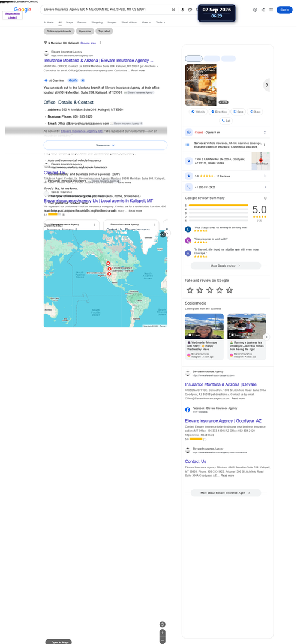Screen dimensions: 300x644
Task: Search by image with the lens icon
Action: [190, 10]
